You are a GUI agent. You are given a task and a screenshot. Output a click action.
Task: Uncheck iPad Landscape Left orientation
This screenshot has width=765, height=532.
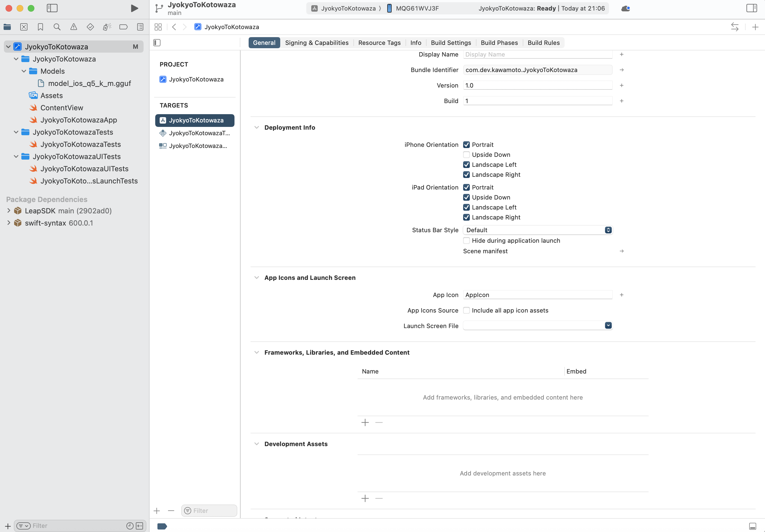tap(466, 207)
